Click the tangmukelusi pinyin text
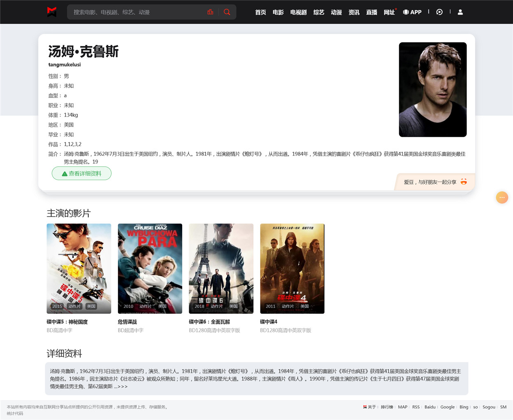 (64, 65)
